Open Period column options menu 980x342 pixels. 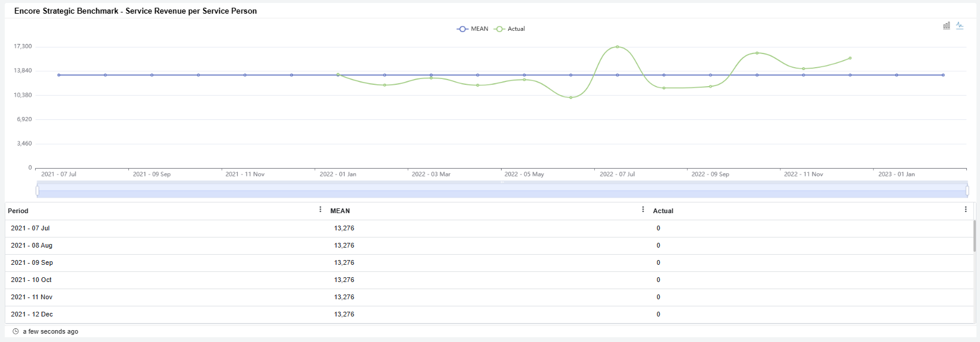(320, 210)
